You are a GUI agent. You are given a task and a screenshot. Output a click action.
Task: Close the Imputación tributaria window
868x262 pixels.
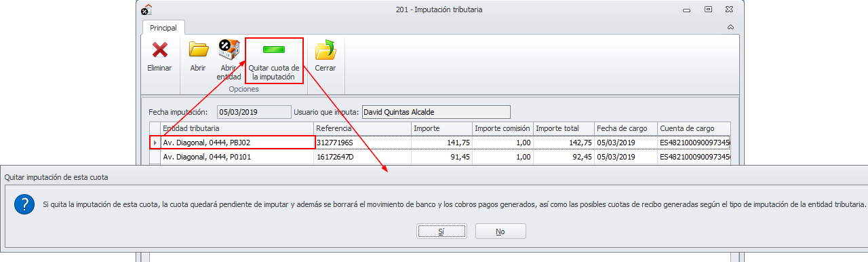click(x=729, y=10)
